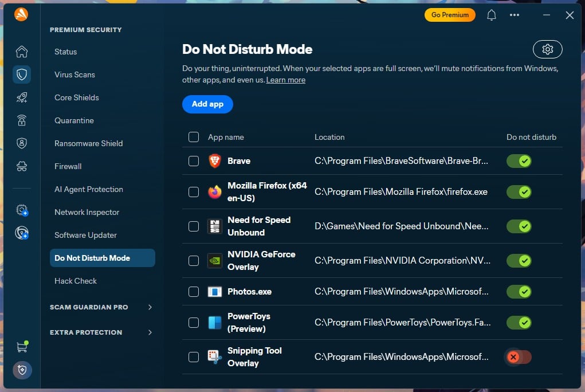Click the Firefox location path text

click(x=401, y=192)
